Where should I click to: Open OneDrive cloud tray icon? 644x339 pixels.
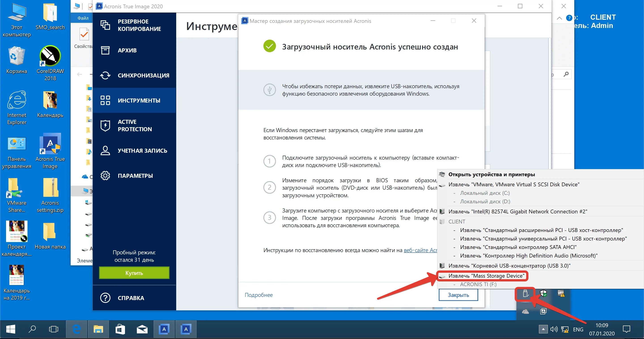coord(525,311)
